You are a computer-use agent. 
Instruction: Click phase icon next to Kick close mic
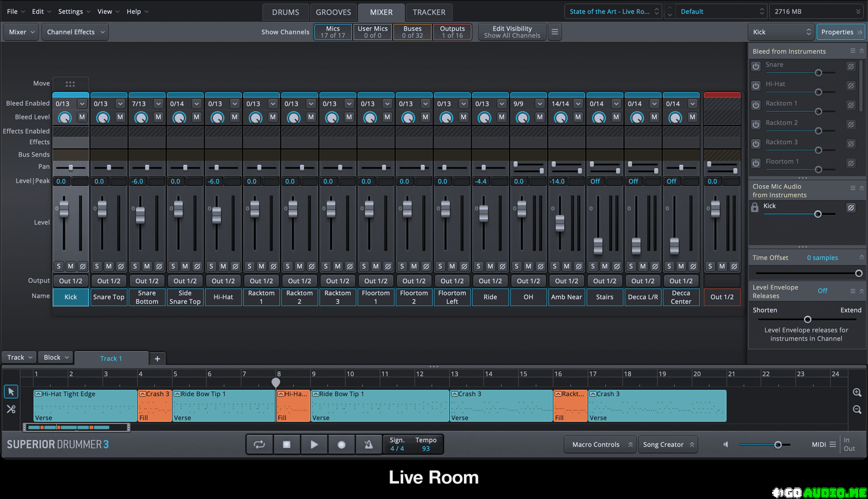click(851, 208)
